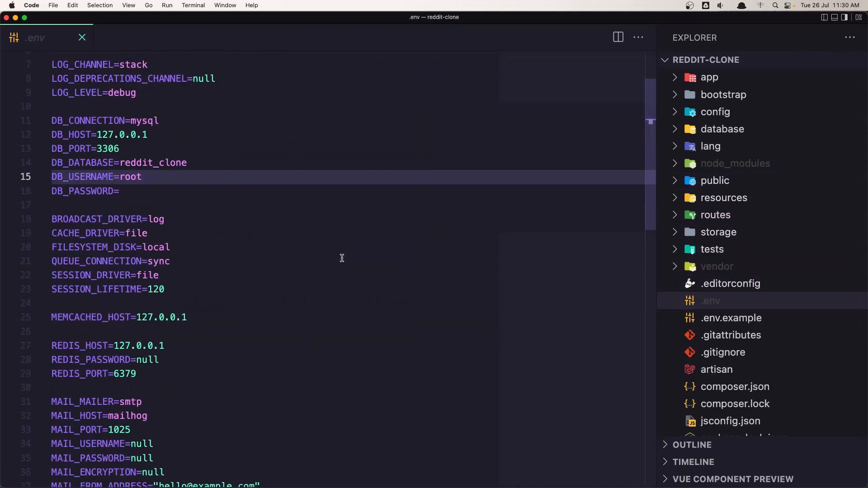Open the Terminal menu
Viewport: 868px width, 488px height.
pyautogui.click(x=193, y=5)
